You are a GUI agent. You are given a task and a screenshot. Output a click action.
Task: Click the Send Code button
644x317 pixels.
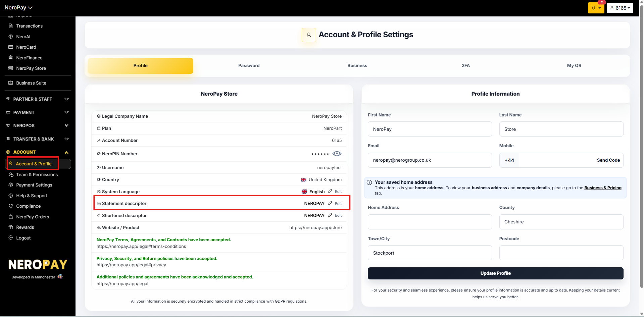[608, 160]
